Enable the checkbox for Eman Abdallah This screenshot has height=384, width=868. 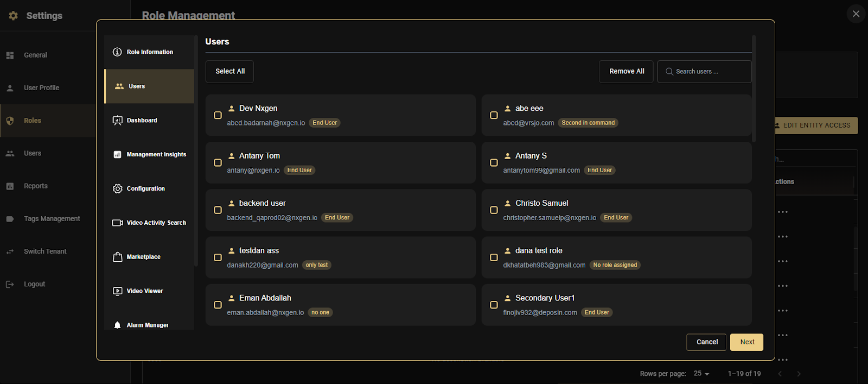[218, 305]
